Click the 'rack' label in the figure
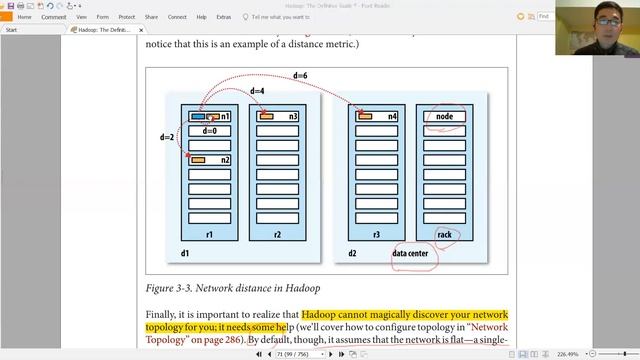The width and height of the screenshot is (640, 360). pos(444,235)
